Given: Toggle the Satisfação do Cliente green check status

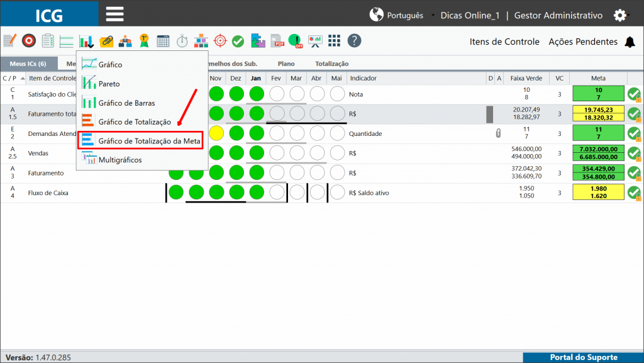Looking at the screenshot, I should 634,94.
